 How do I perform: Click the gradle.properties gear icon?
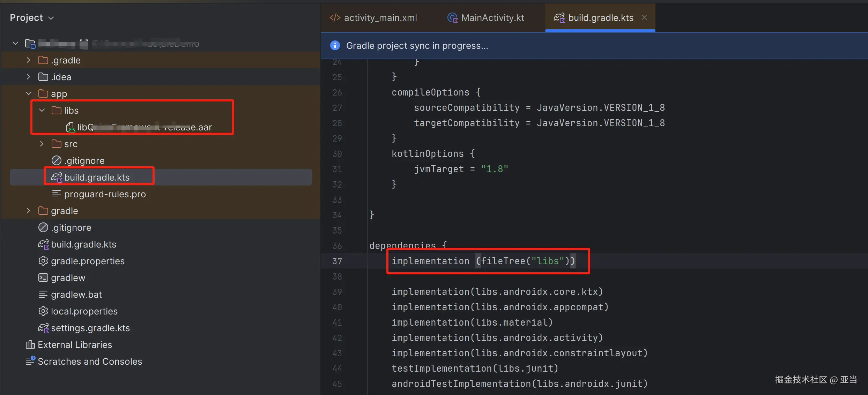pos(43,261)
